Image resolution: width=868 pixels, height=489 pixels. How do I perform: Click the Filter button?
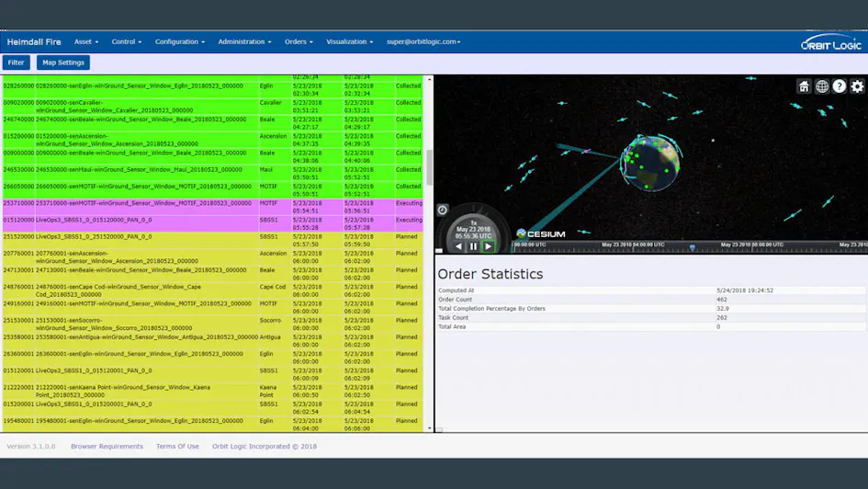(x=16, y=63)
